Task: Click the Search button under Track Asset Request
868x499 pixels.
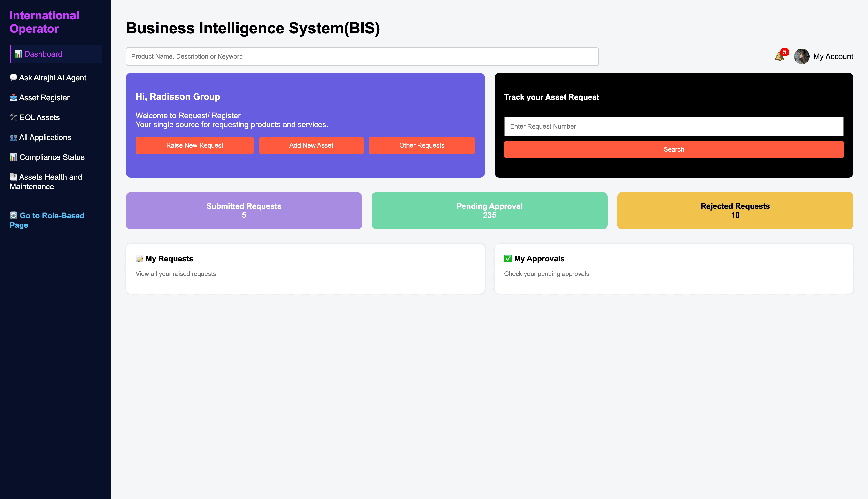Action: 674,149
